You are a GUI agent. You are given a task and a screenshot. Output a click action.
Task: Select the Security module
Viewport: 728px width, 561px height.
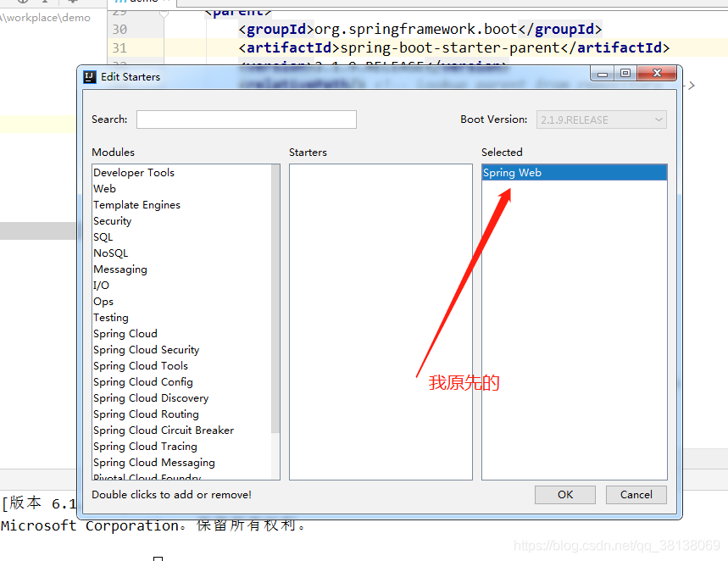pos(113,220)
